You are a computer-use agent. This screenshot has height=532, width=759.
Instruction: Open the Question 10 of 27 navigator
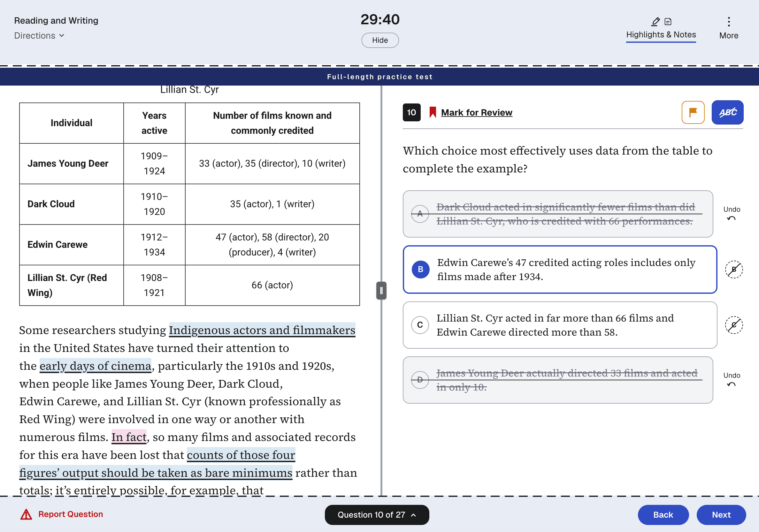[x=377, y=514]
